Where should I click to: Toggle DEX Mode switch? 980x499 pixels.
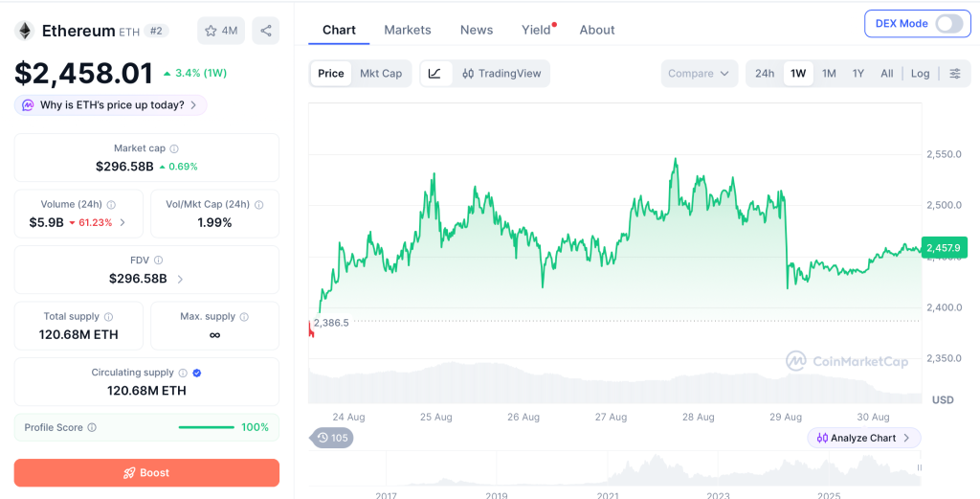(x=948, y=24)
